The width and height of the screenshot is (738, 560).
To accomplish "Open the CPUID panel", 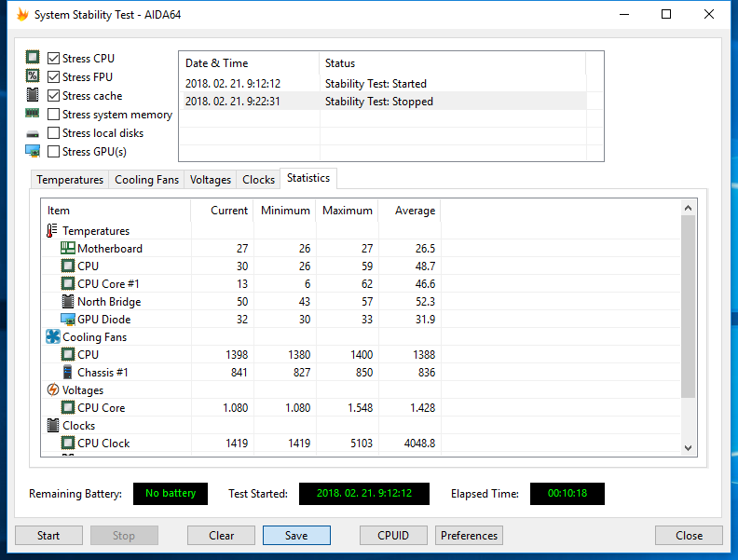I will tap(393, 536).
